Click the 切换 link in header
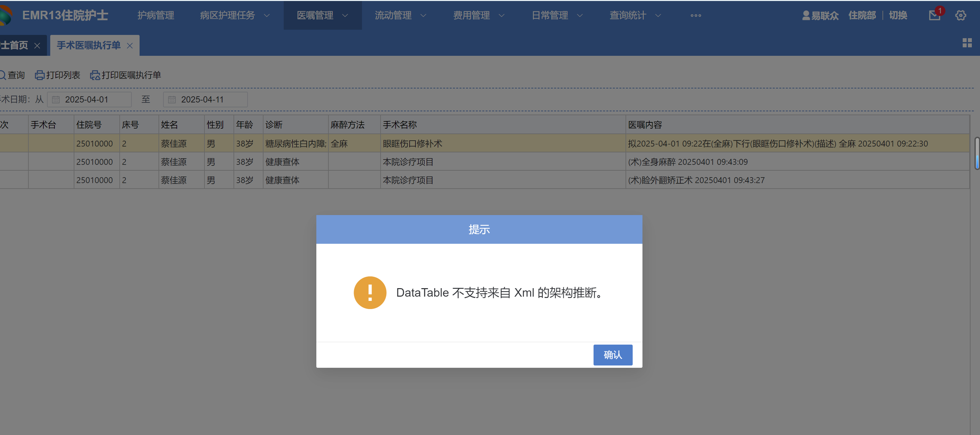 [x=897, y=16]
